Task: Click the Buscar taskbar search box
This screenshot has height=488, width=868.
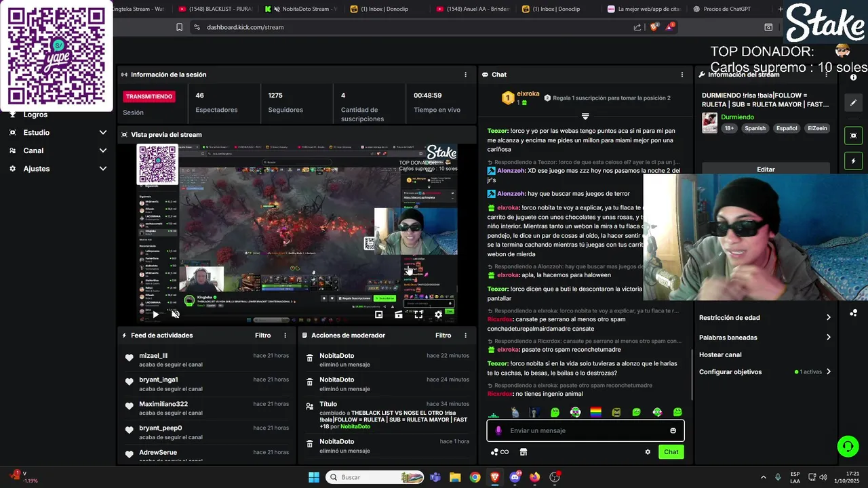Action: click(375, 477)
